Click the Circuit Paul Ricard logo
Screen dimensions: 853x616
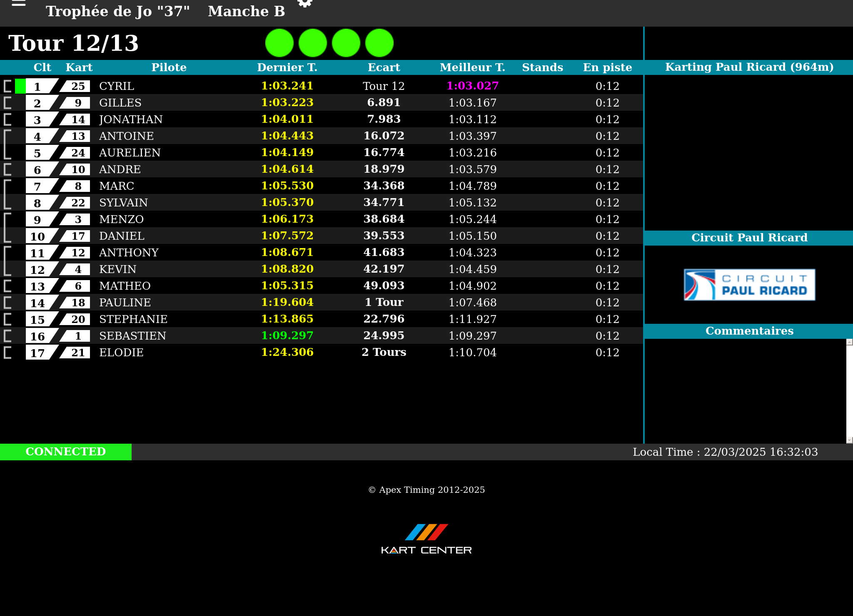pyautogui.click(x=749, y=285)
